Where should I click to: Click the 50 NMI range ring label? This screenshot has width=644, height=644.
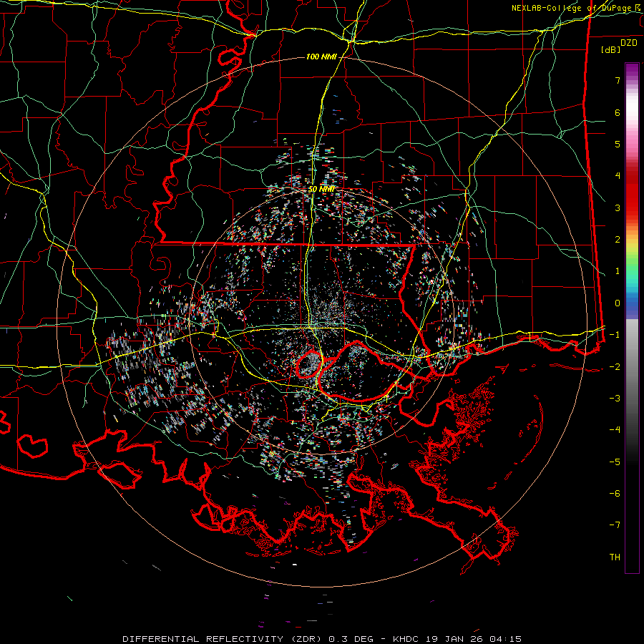[321, 190]
